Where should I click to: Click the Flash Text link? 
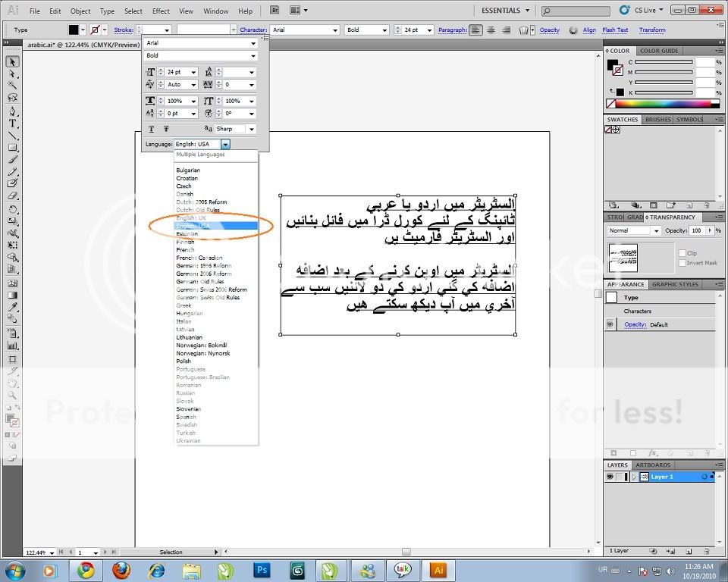click(x=615, y=30)
